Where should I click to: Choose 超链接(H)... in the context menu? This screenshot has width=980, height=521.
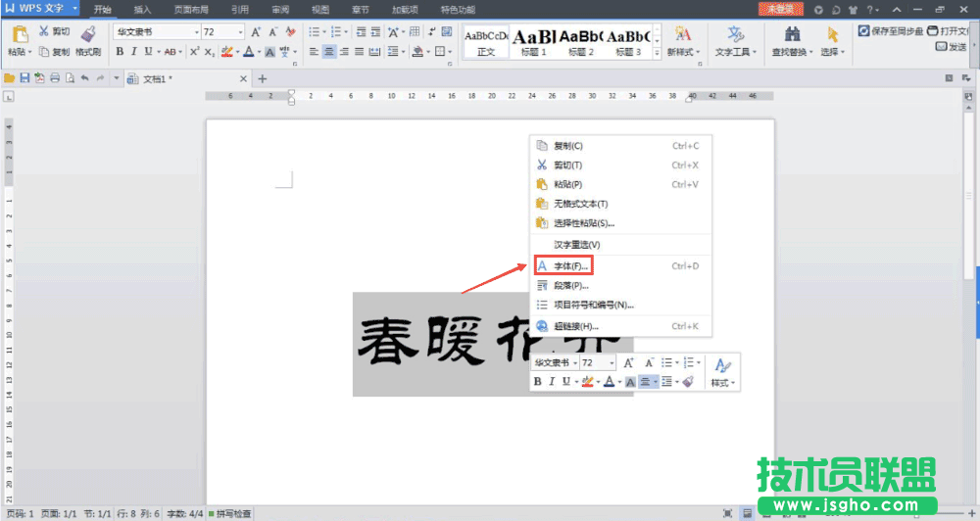click(x=622, y=326)
